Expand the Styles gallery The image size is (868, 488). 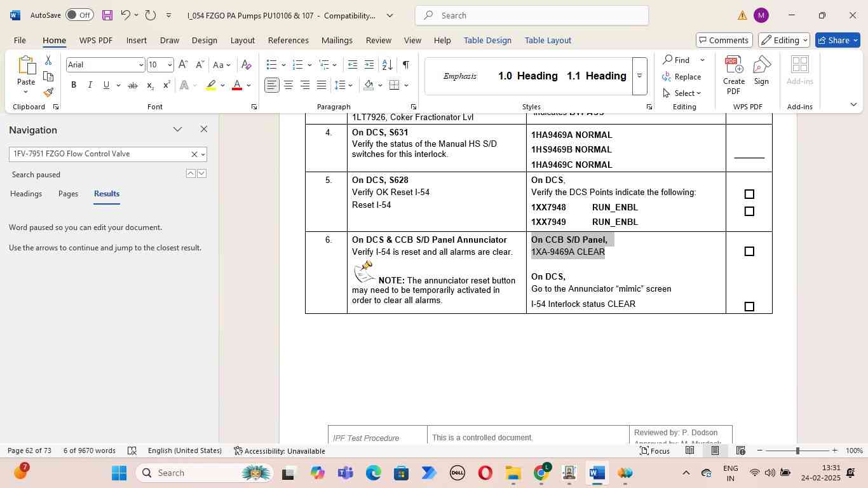coord(639,76)
